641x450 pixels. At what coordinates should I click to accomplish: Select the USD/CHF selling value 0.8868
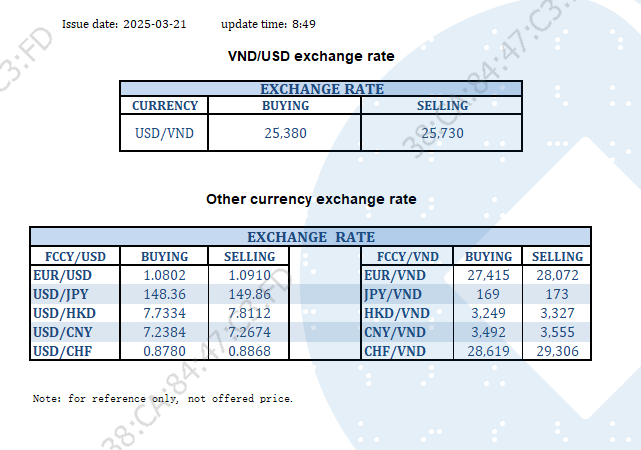tap(248, 351)
